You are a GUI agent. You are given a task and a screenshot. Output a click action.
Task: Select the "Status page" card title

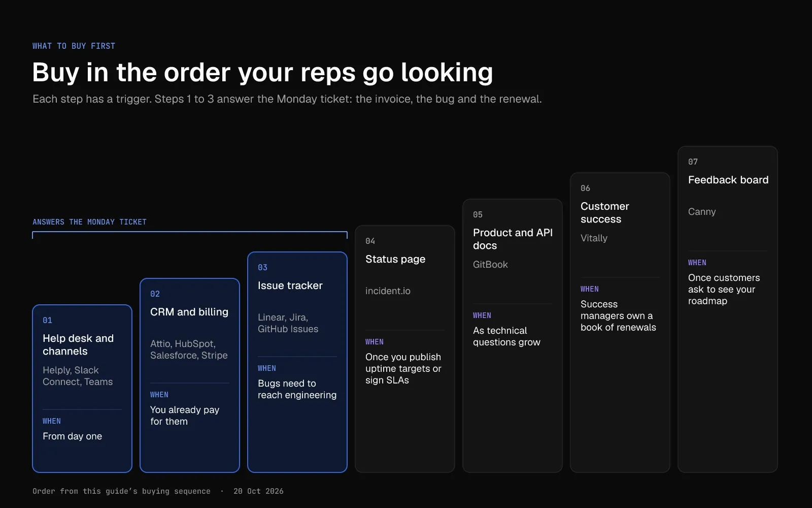tap(395, 259)
